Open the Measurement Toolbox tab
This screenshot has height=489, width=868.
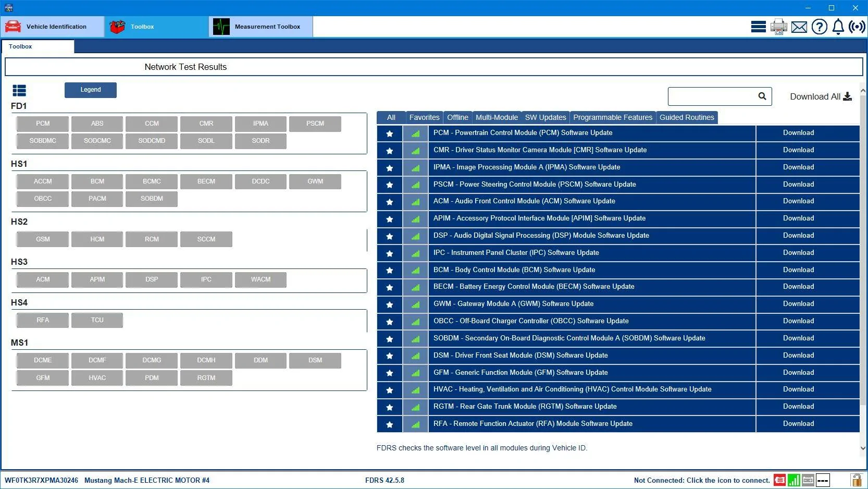pyautogui.click(x=261, y=27)
